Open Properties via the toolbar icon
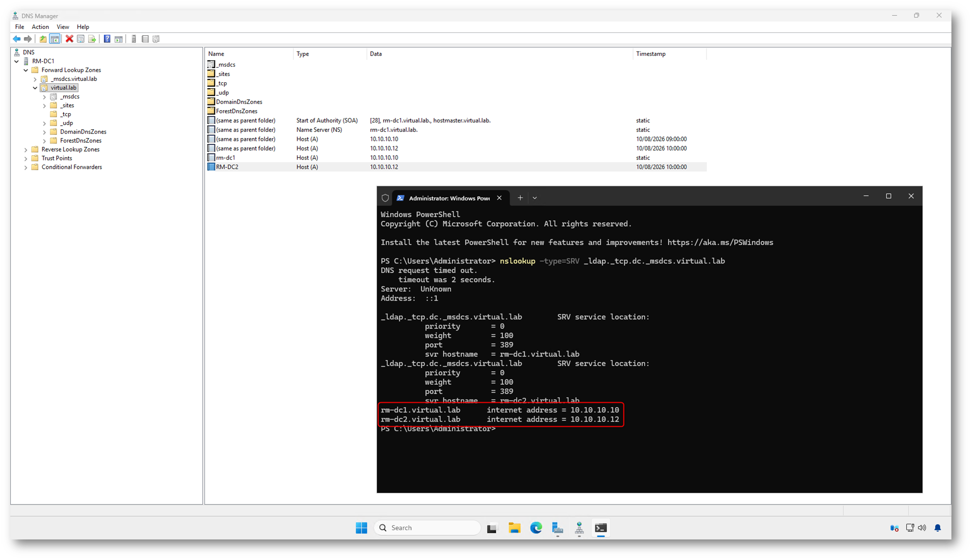This screenshot has height=560, width=972. 81,39
